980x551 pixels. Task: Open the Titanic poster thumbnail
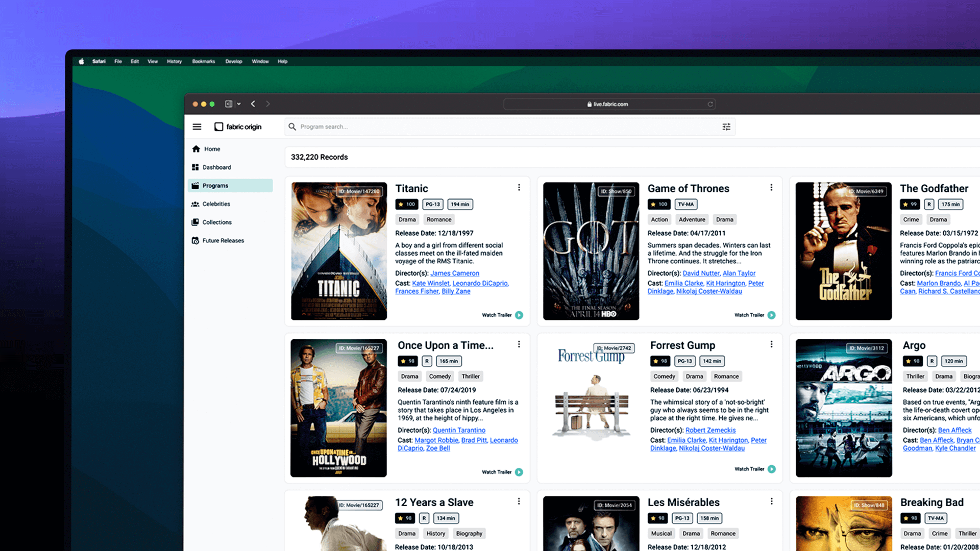(339, 251)
